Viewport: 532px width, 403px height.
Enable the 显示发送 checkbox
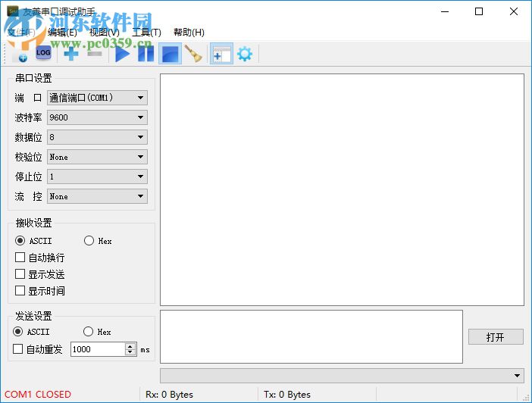(x=20, y=274)
